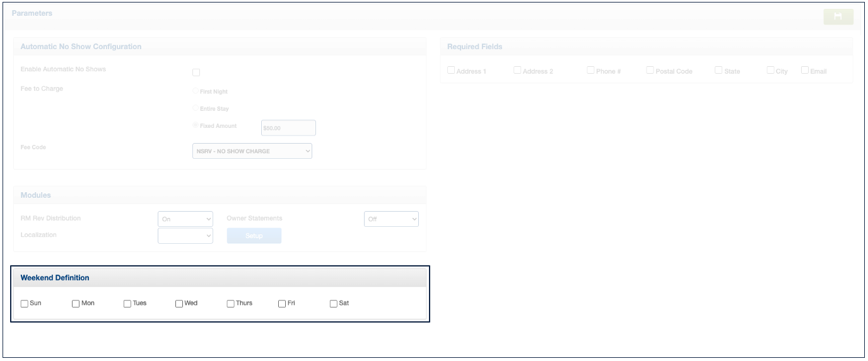Screen dimensions: 868x361
Task: Click the $50.00 fixed amount field
Action: (288, 128)
